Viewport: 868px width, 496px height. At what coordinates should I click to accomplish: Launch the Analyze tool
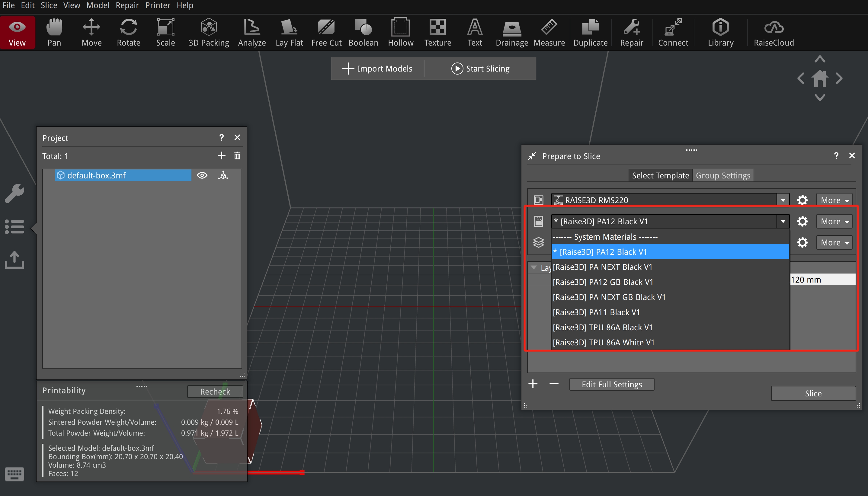tap(252, 33)
